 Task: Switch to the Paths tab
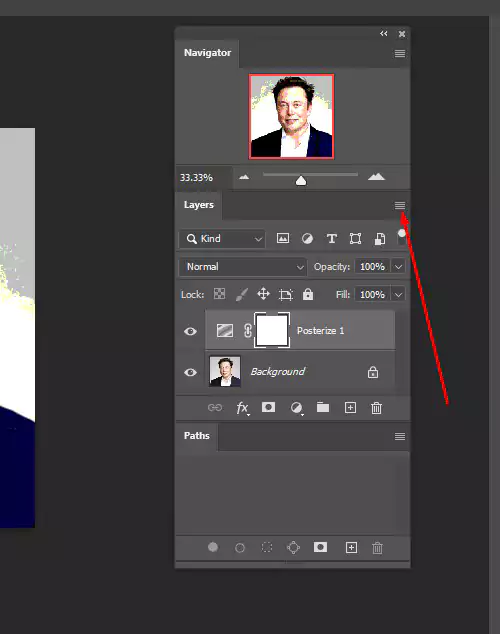196,436
